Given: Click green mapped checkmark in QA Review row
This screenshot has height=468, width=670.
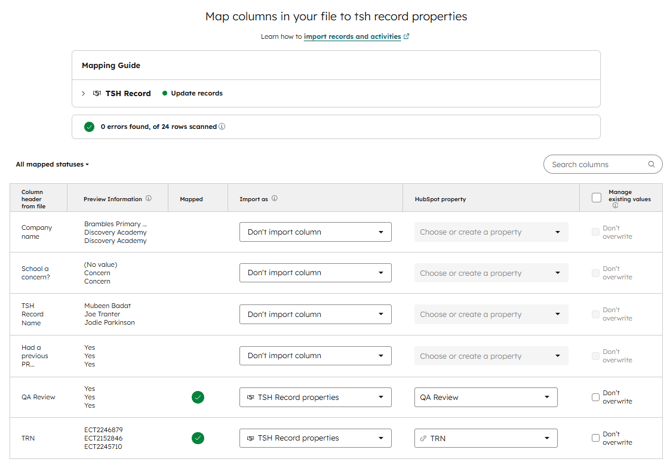Looking at the screenshot, I should click(198, 397).
